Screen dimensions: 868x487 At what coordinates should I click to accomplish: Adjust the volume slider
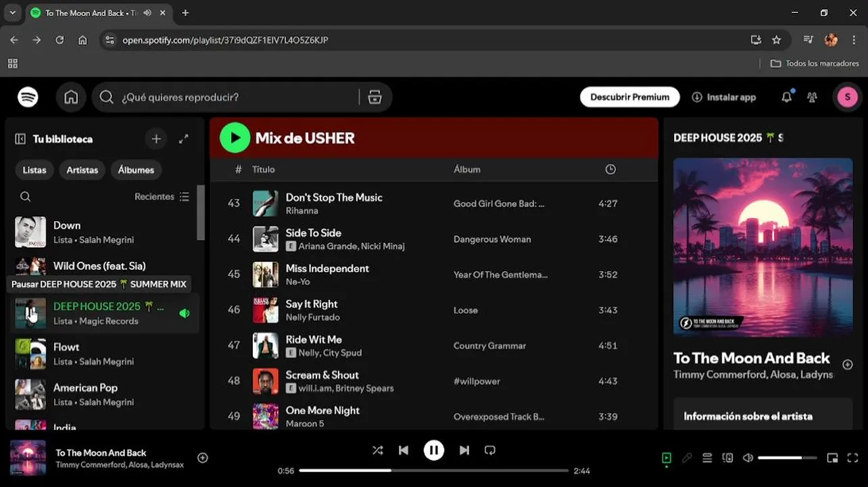tap(789, 458)
